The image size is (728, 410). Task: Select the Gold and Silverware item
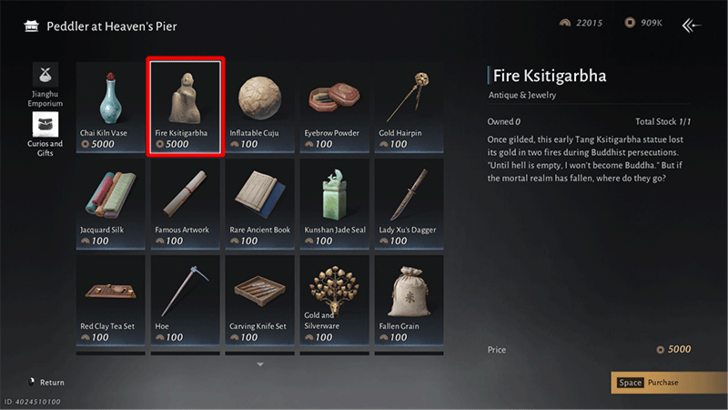point(334,300)
